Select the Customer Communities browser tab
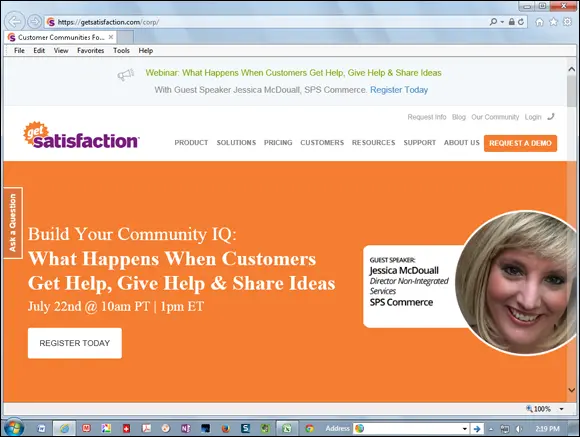Viewport: 580px width, 437px height. pos(61,37)
